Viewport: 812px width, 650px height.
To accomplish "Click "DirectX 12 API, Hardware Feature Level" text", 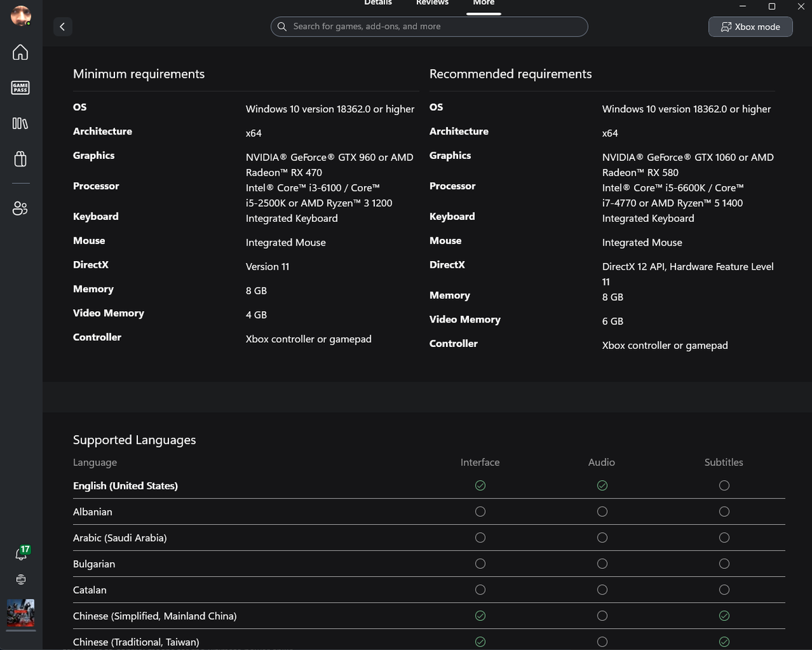I will (x=688, y=266).
